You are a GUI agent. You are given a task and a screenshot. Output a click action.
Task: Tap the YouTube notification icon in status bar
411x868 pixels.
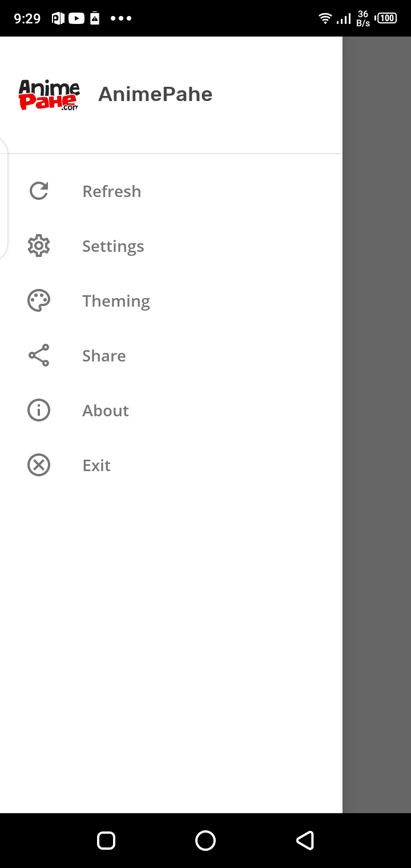point(76,18)
